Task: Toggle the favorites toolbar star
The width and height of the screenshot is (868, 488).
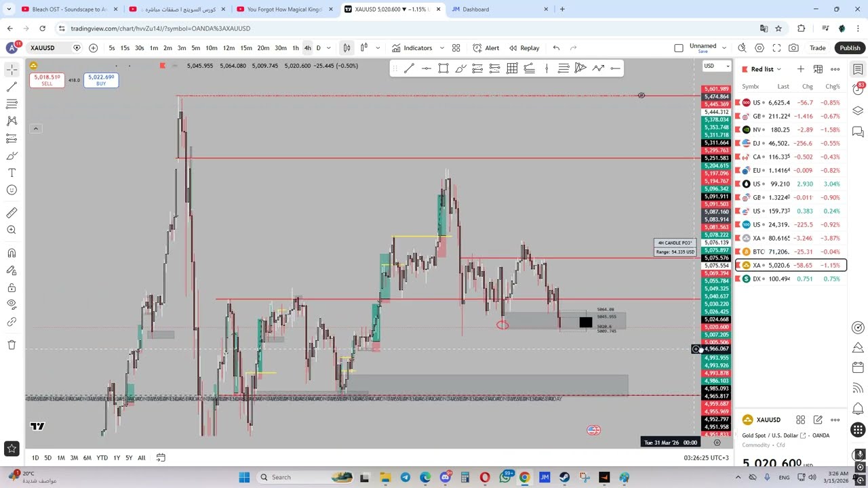Action: pos(12,448)
